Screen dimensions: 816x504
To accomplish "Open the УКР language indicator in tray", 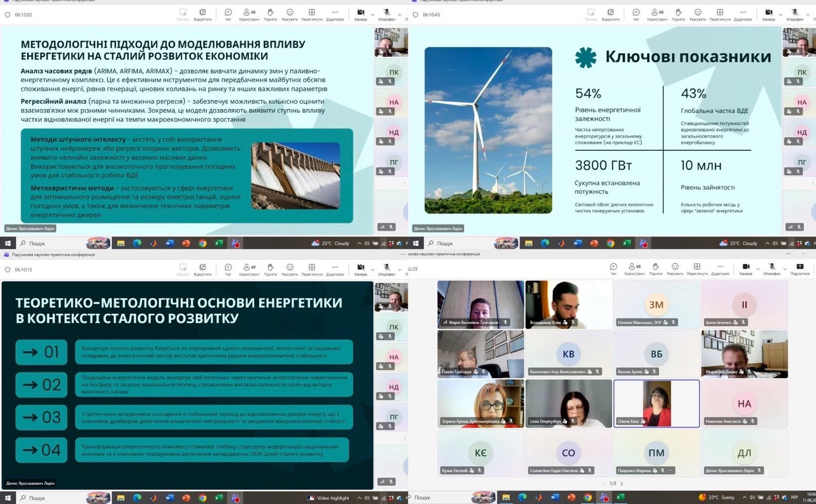I will coord(794,497).
